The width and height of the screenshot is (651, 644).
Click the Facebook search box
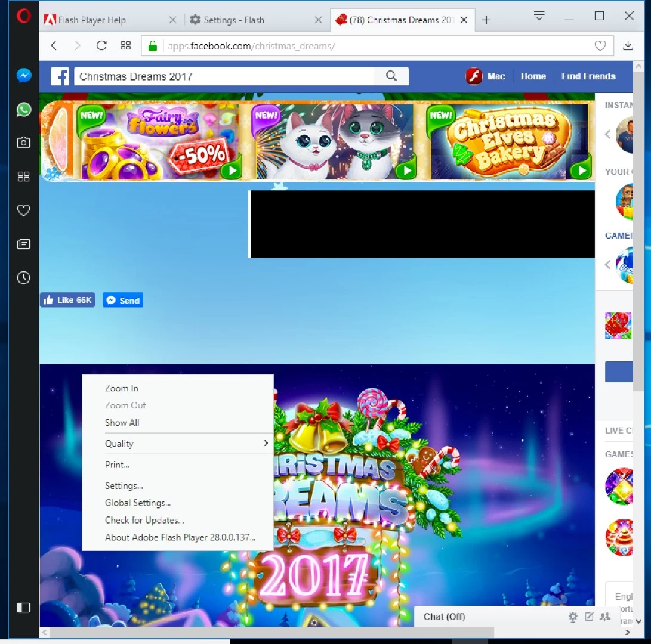(224, 76)
